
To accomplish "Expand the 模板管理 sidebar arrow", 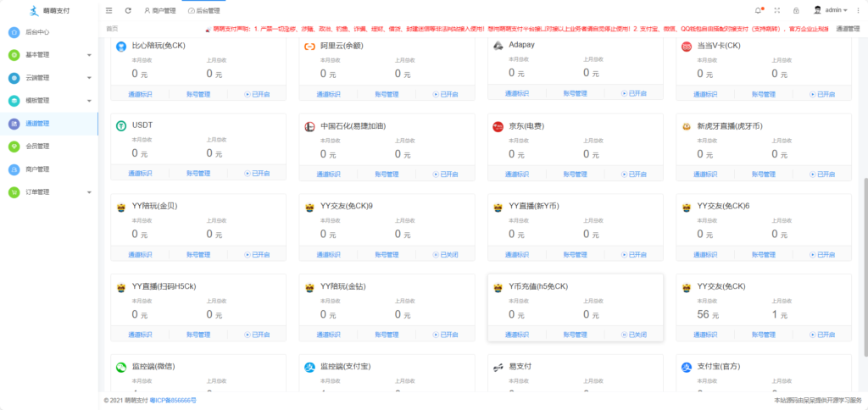I will click(89, 101).
